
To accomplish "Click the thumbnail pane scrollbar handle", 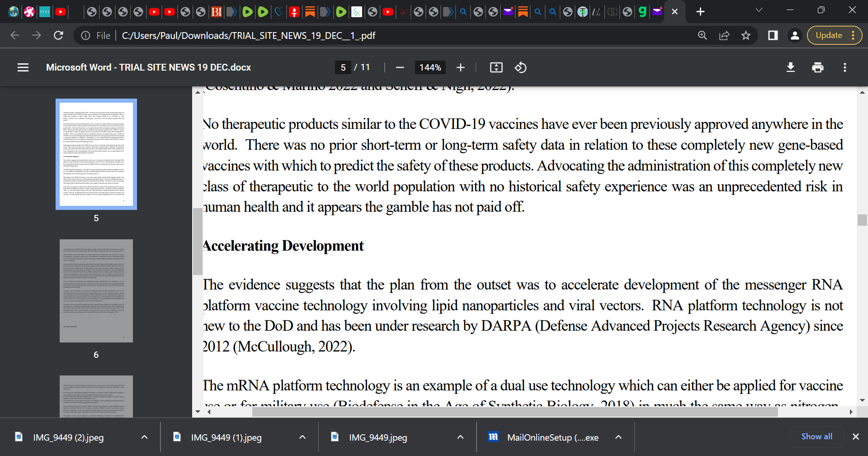I will 198,242.
